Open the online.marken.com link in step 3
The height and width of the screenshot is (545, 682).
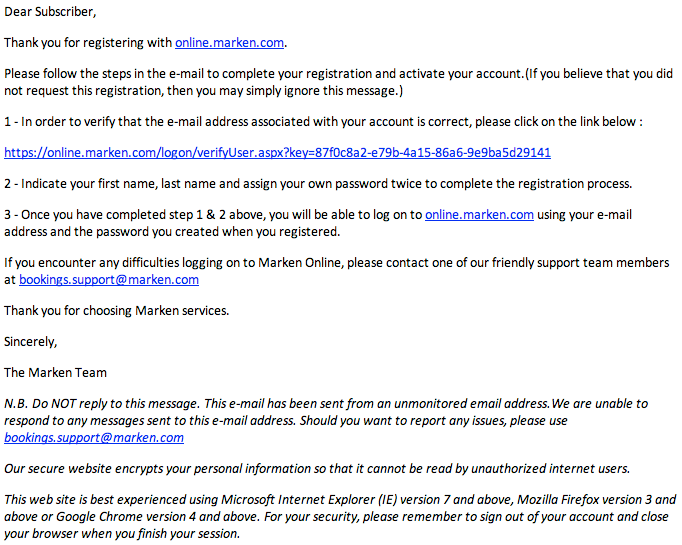click(479, 215)
